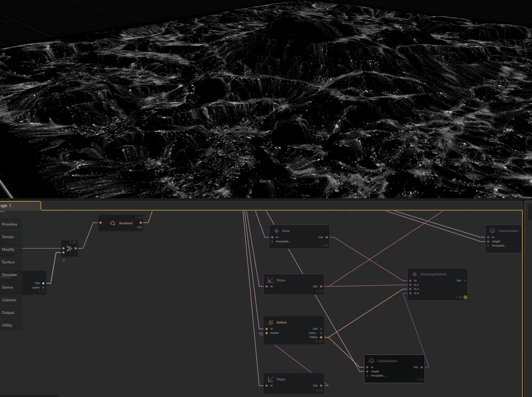
Task: Click the yellow save icon on FlowSlopeDebris node
Action: point(465,297)
